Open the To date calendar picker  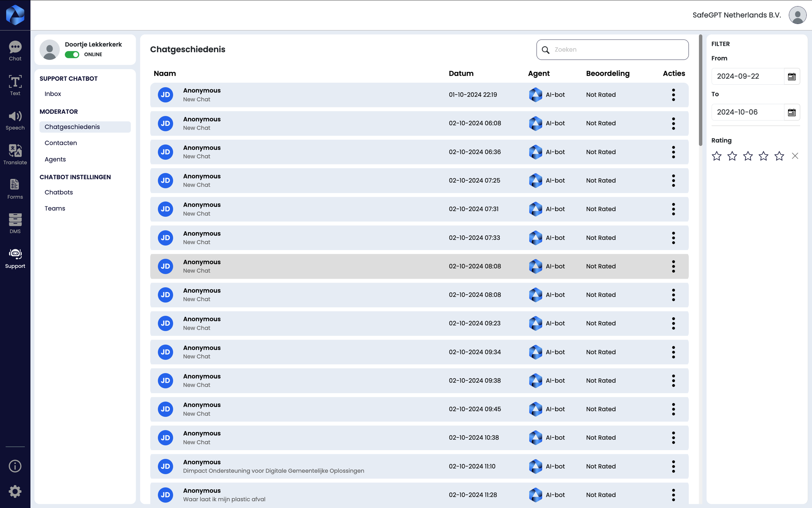point(792,112)
